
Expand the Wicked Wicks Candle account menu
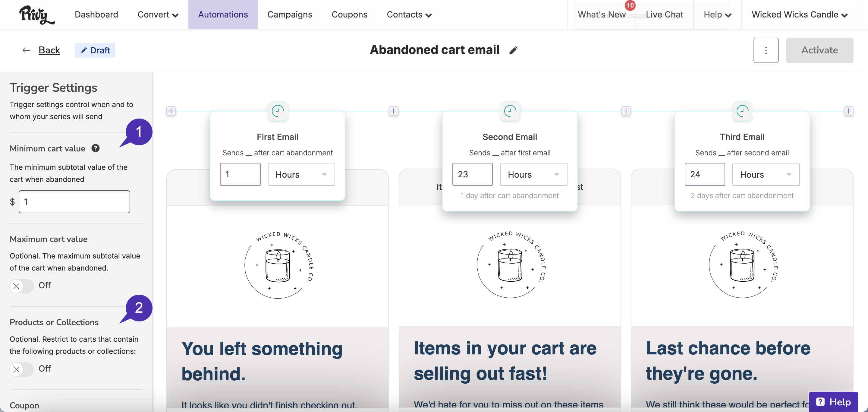(x=799, y=14)
